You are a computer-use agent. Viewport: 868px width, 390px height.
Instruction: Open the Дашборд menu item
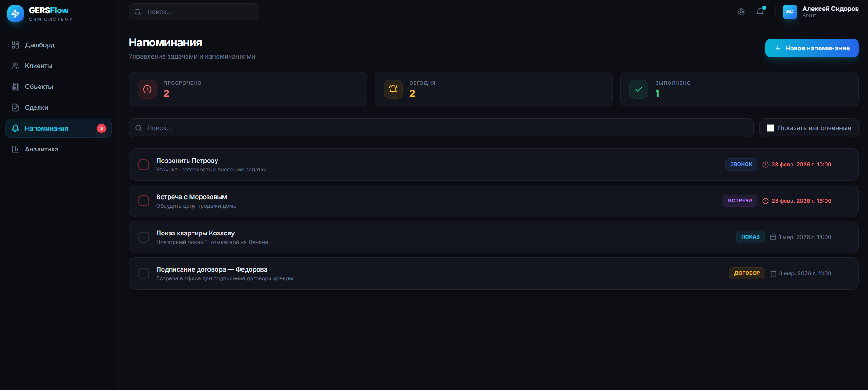[x=40, y=45]
